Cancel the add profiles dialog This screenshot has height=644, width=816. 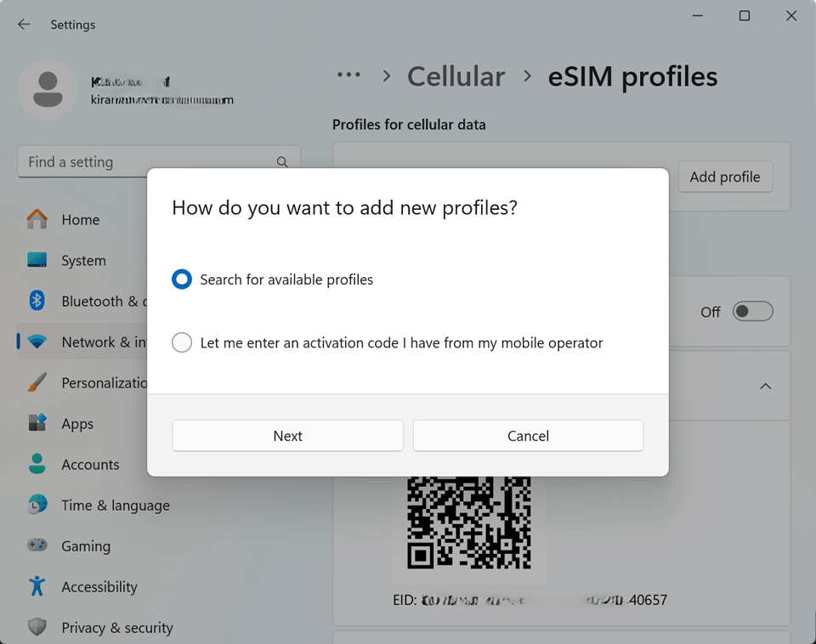point(528,435)
